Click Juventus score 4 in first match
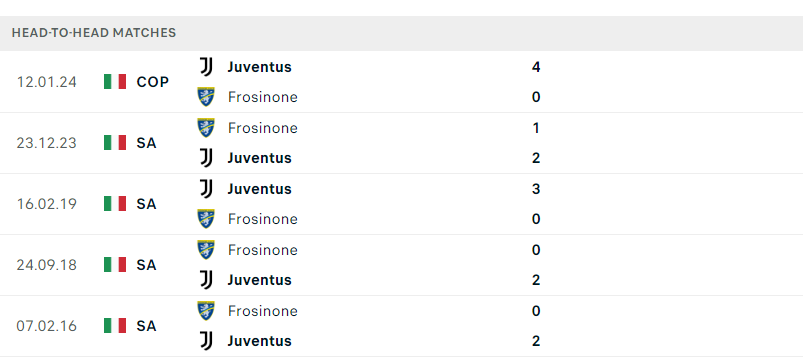The image size is (803, 361). (x=536, y=67)
